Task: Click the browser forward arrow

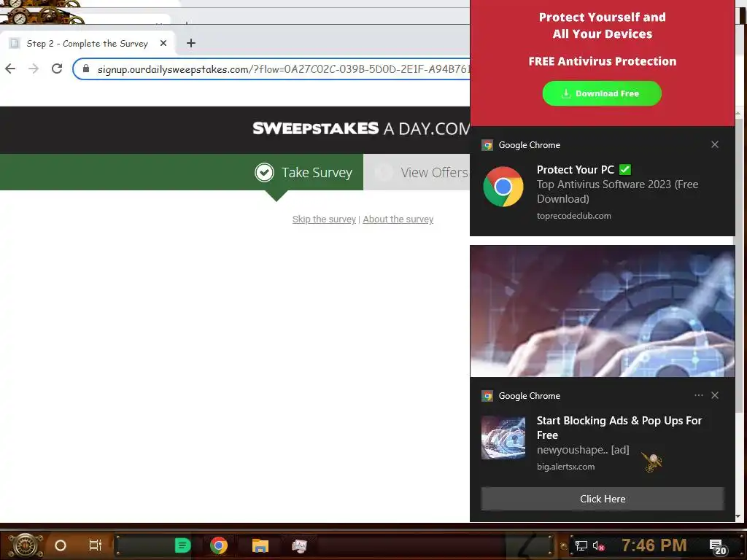Action: pos(34,69)
